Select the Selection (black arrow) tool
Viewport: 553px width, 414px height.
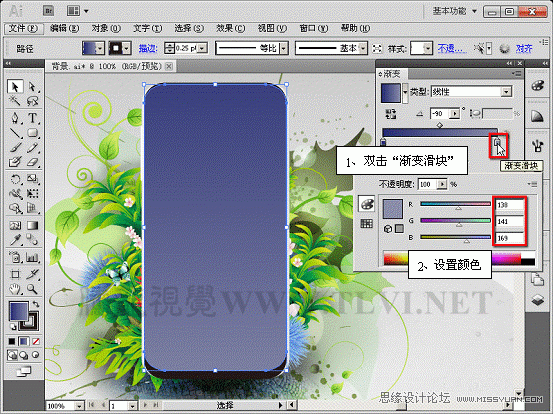click(x=15, y=86)
